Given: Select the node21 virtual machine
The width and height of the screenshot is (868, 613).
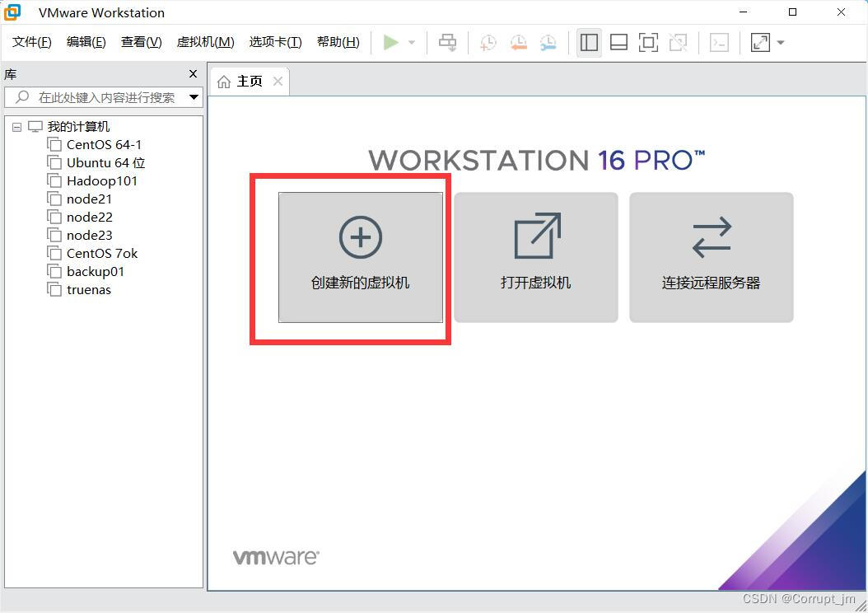Looking at the screenshot, I should tap(89, 199).
